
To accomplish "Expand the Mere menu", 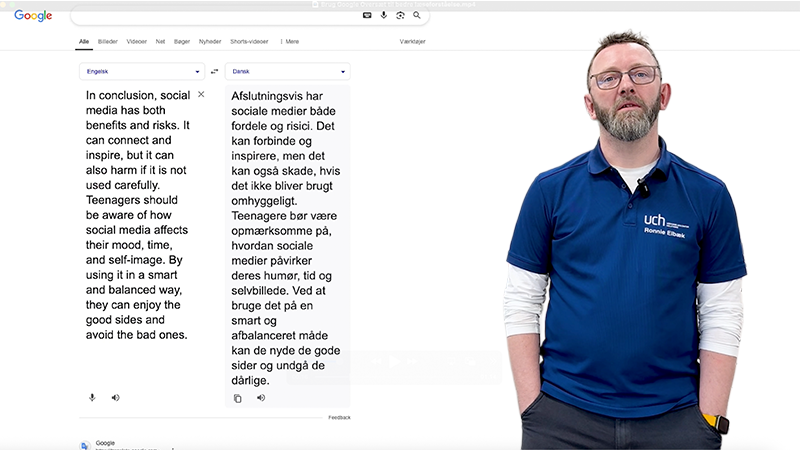I will pyautogui.click(x=290, y=41).
